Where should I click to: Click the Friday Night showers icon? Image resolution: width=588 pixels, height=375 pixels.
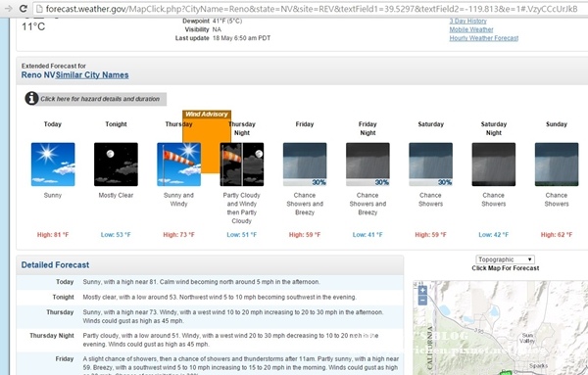tap(367, 164)
